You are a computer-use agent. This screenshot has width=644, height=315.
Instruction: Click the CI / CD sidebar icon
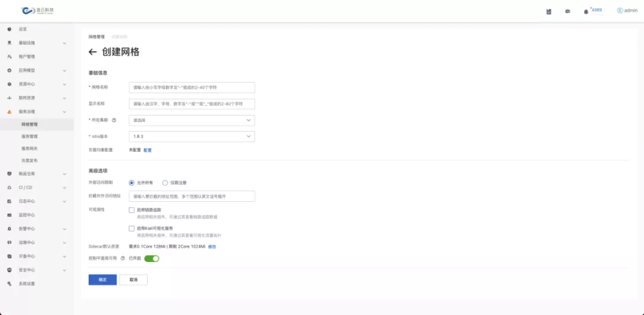click(9, 188)
